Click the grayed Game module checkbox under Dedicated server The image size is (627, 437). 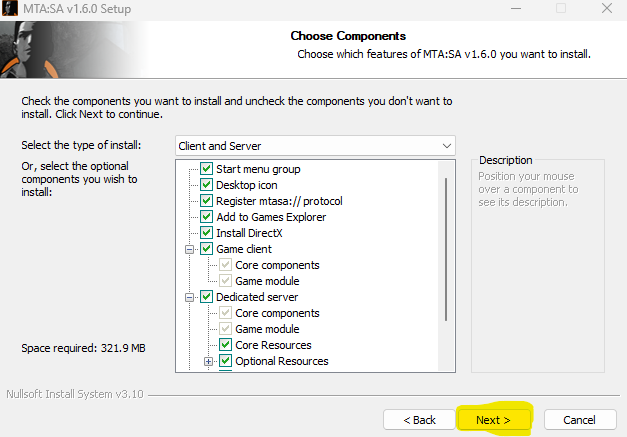click(226, 329)
